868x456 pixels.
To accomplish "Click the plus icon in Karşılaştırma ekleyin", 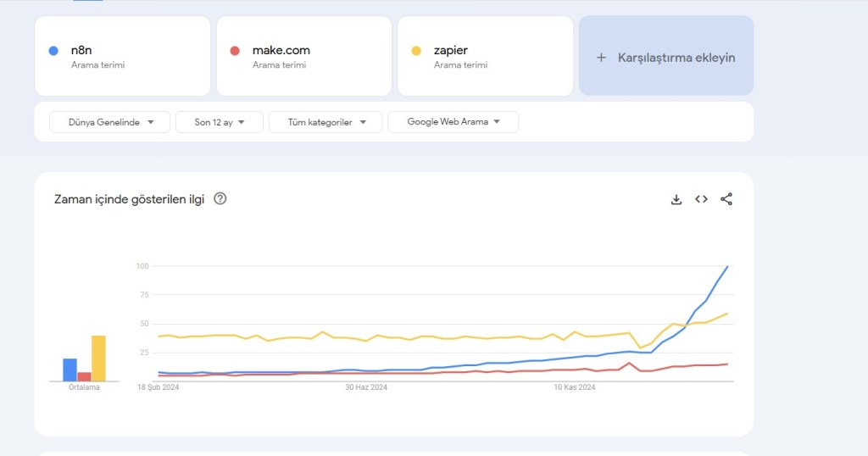I will click(x=601, y=58).
